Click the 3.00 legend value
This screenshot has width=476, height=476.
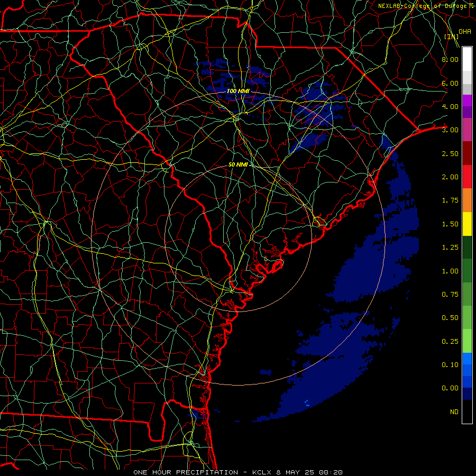point(450,130)
